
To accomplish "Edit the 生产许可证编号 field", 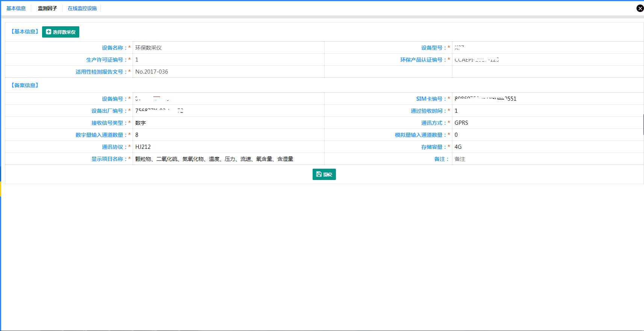I will point(228,60).
